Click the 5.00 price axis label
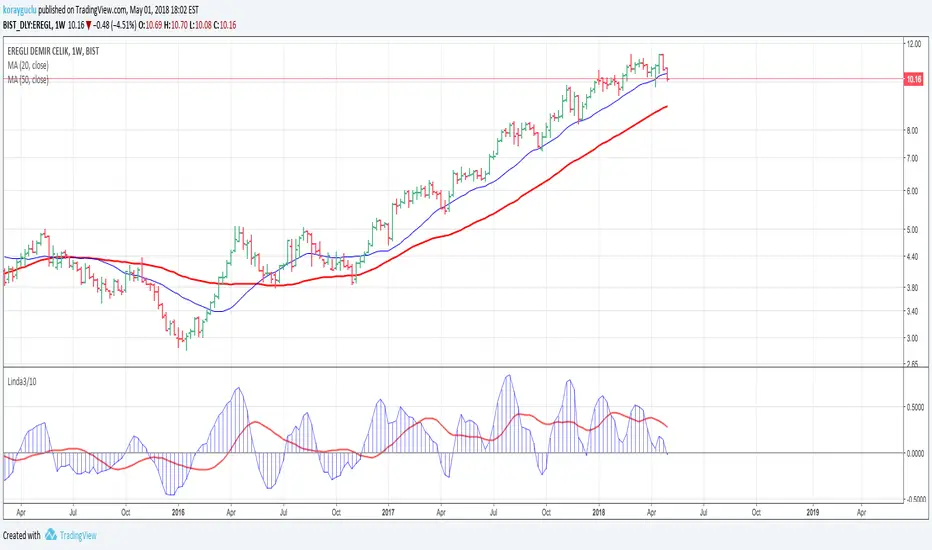Image resolution: width=932 pixels, height=550 pixels. point(912,230)
